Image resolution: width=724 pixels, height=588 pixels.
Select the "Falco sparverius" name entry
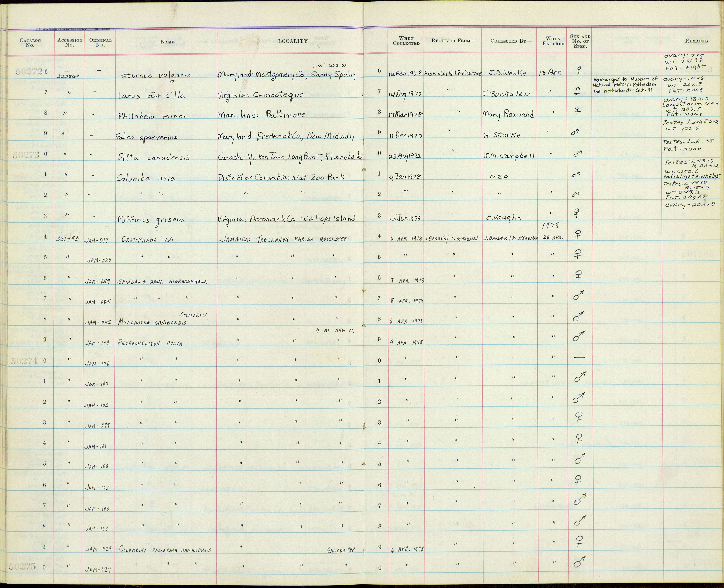click(x=146, y=137)
